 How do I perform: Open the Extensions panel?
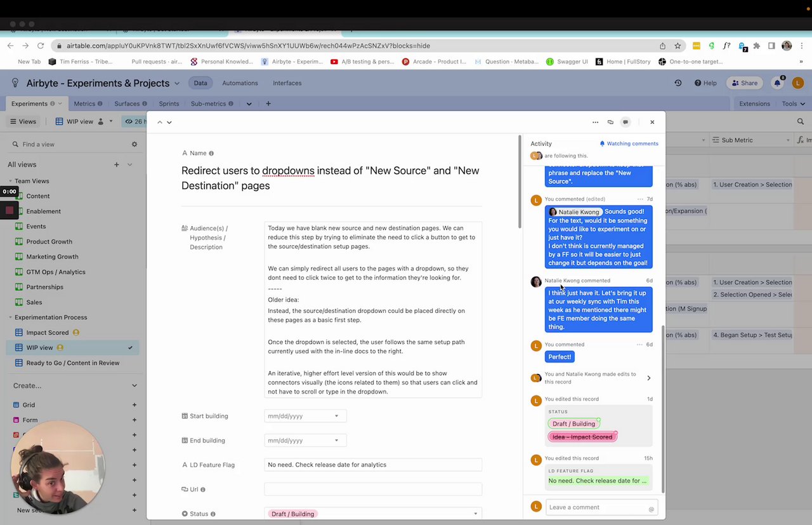(754, 103)
